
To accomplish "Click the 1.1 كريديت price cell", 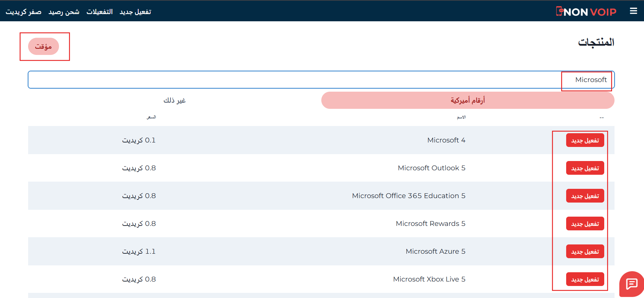I will 139,251.
